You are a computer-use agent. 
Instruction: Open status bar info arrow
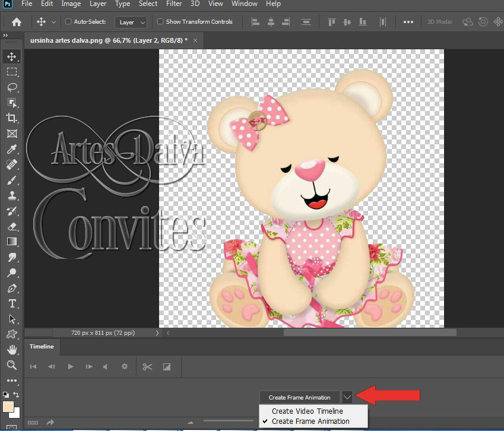point(157,333)
